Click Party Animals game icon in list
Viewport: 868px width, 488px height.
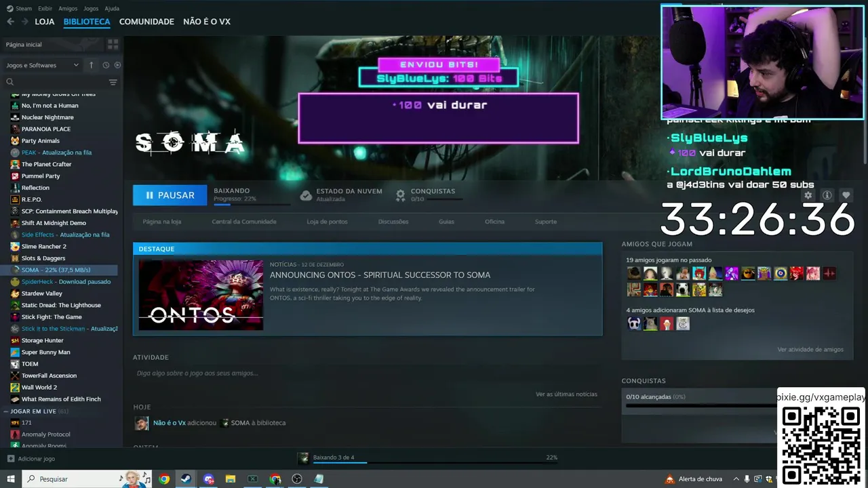(x=15, y=141)
